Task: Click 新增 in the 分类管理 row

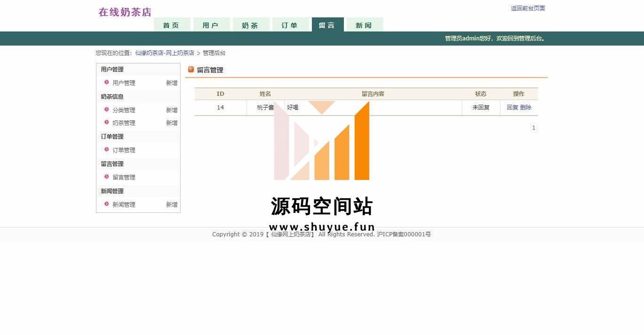Action: click(172, 110)
